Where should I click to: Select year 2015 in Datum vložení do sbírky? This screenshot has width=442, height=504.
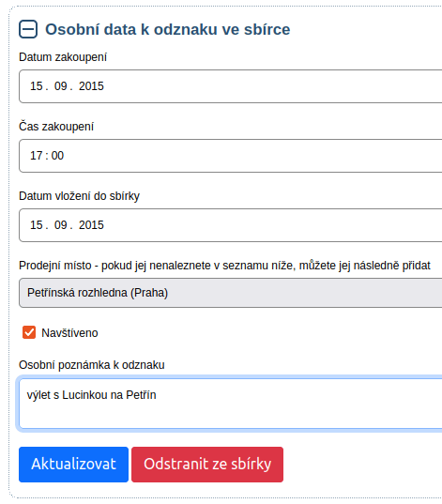pos(91,225)
